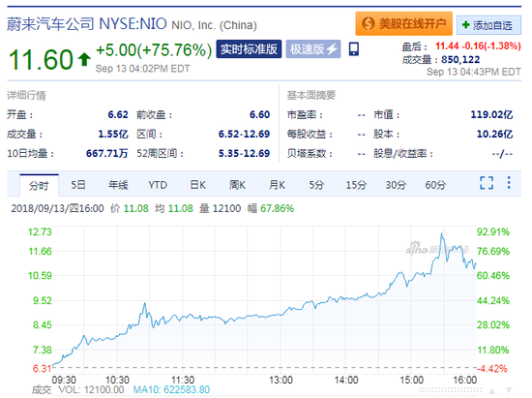532x398 pixels.
Task: Select the YTD chart tab
Action: click(x=158, y=185)
